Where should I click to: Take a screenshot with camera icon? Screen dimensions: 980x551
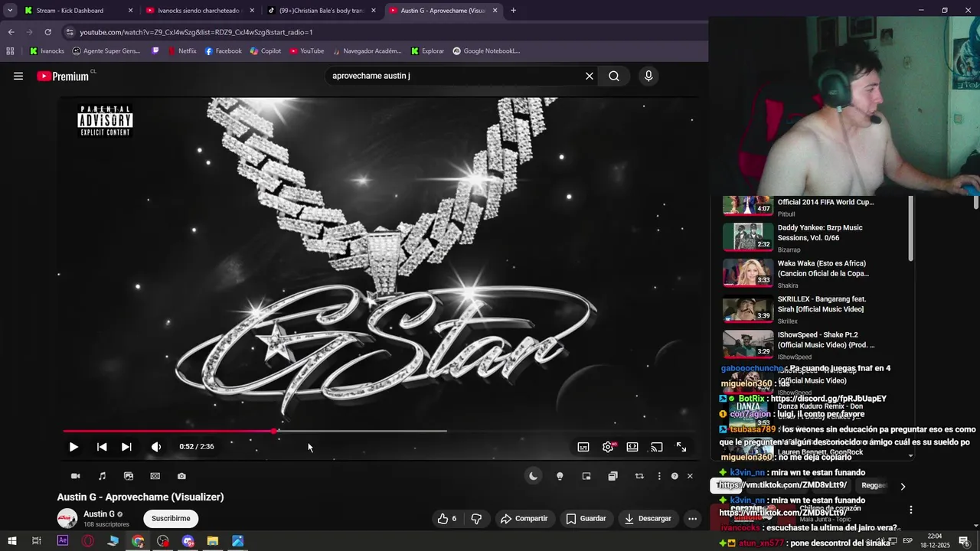[181, 476]
